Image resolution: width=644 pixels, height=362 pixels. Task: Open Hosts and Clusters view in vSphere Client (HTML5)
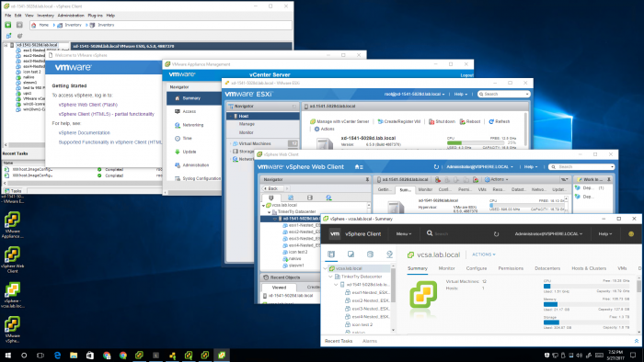pyautogui.click(x=331, y=255)
